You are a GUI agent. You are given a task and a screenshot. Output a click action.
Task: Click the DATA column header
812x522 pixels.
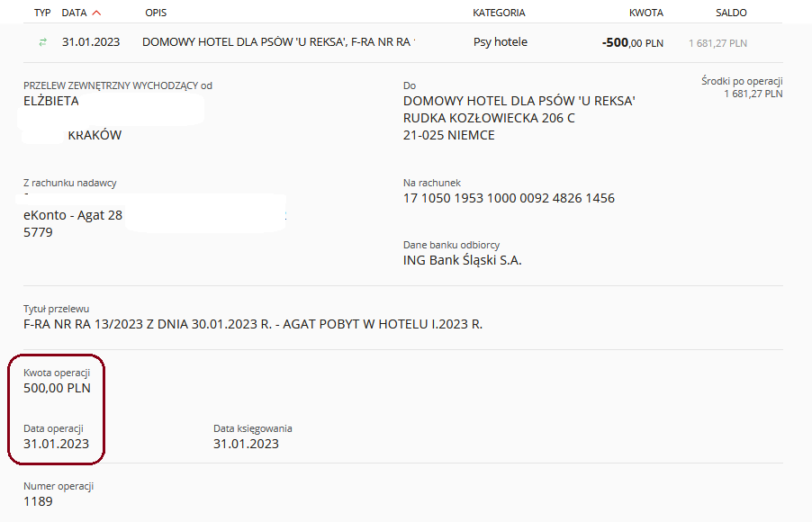74,13
